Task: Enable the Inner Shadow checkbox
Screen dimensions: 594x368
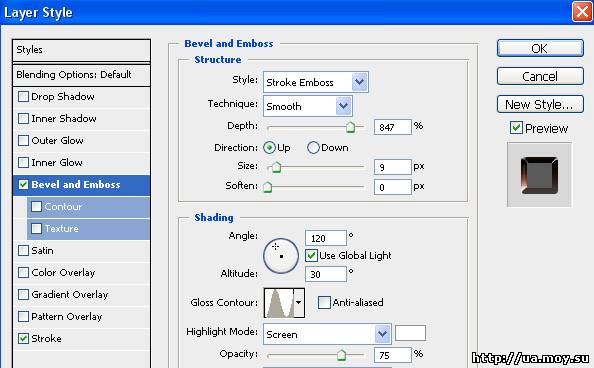Action: tap(23, 119)
